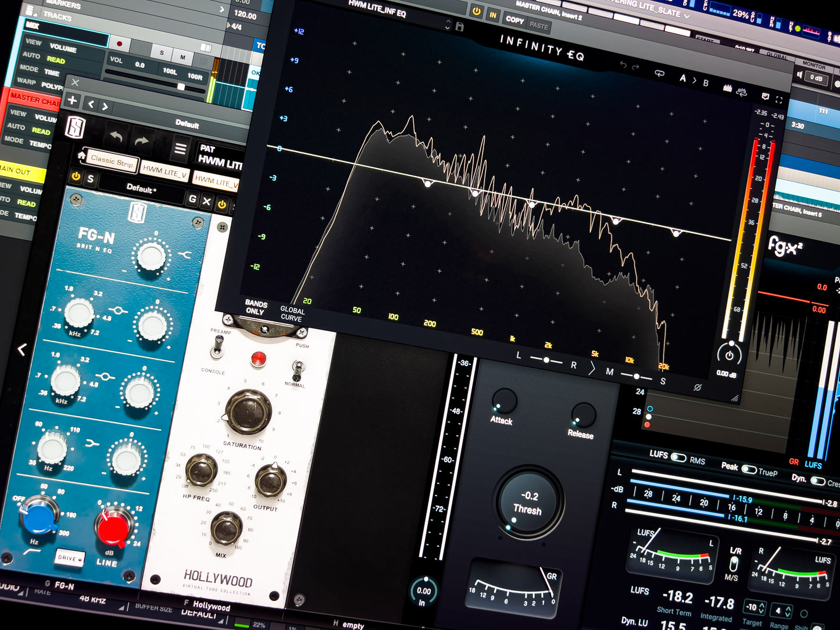
Task: Click the G button on FG-N module
Action: click(x=192, y=199)
